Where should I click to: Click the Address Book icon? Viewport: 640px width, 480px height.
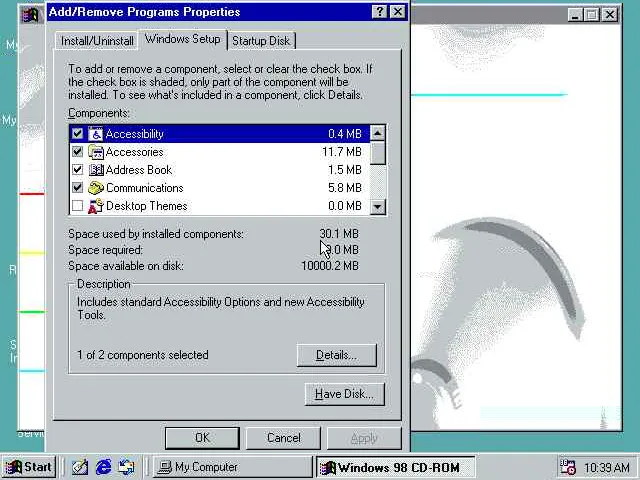coord(96,170)
